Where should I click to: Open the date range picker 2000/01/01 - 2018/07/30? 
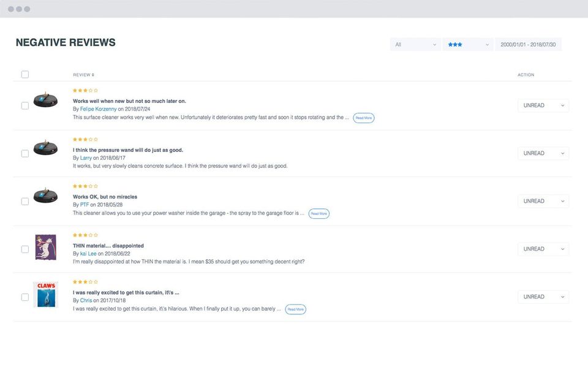(528, 44)
